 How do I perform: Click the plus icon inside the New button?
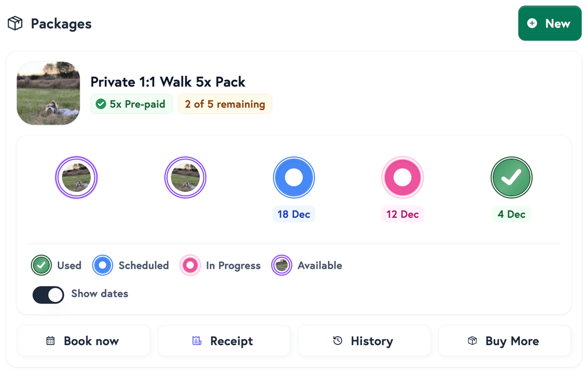(532, 23)
